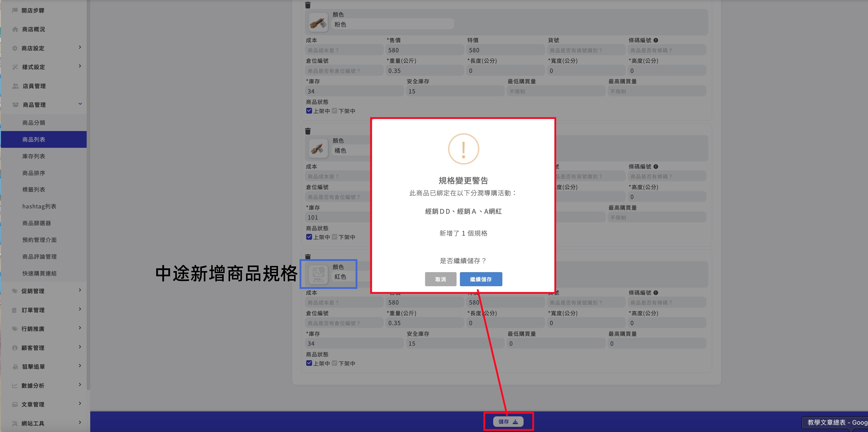
Task: Click the 網站工具 wrench icon
Action: click(x=15, y=423)
